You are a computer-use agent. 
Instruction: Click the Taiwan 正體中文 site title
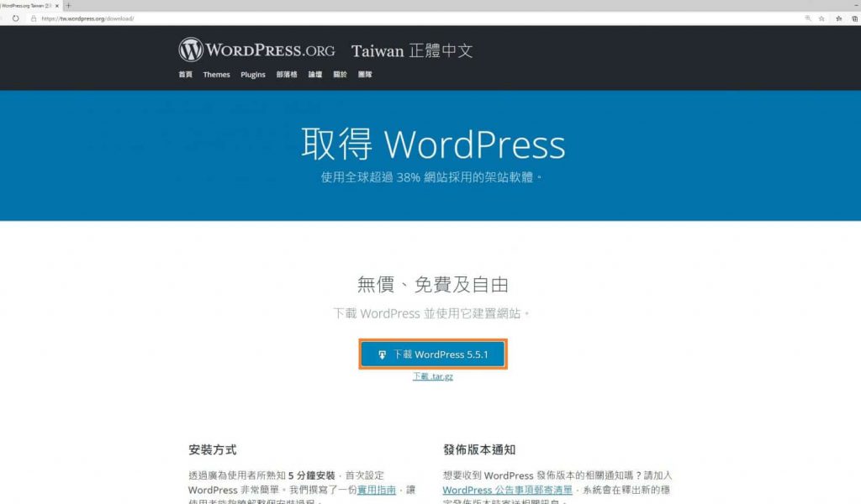(x=412, y=50)
